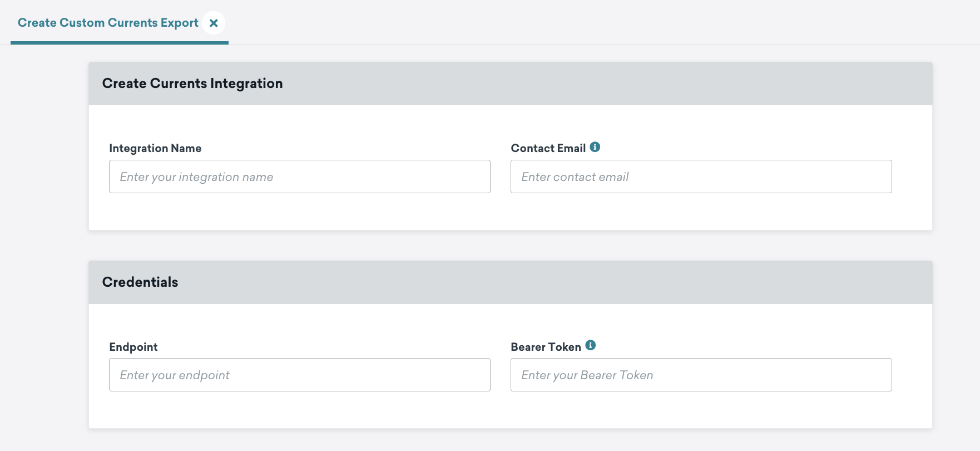
Task: Click the Bearer Token input box
Action: click(701, 375)
